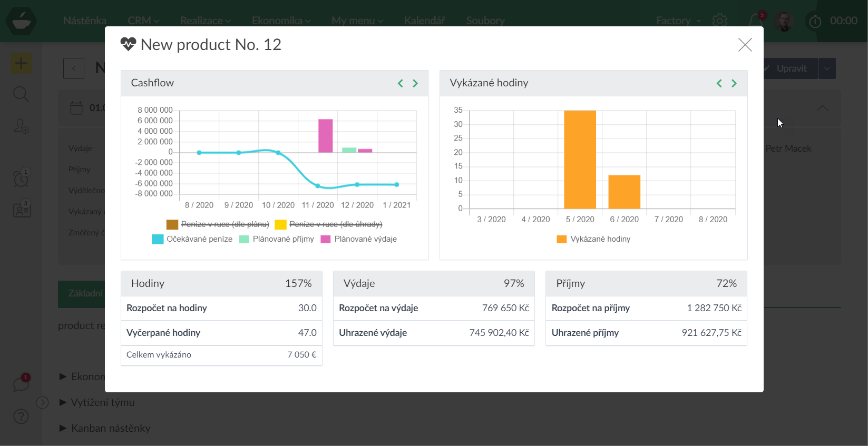The height and width of the screenshot is (446, 868).
Task: Close the New product No. 12 dialog
Action: pyautogui.click(x=745, y=45)
